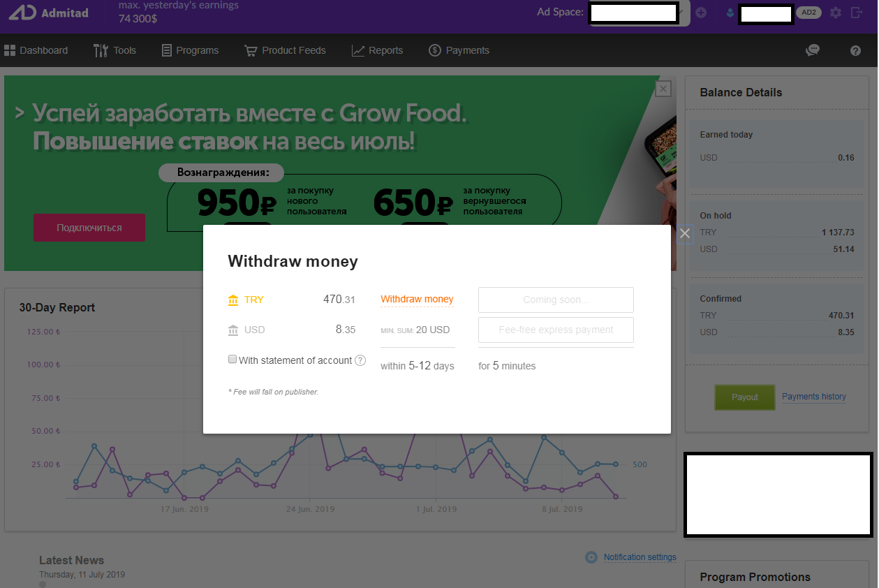Click the within 5-12 days text

pyautogui.click(x=418, y=365)
